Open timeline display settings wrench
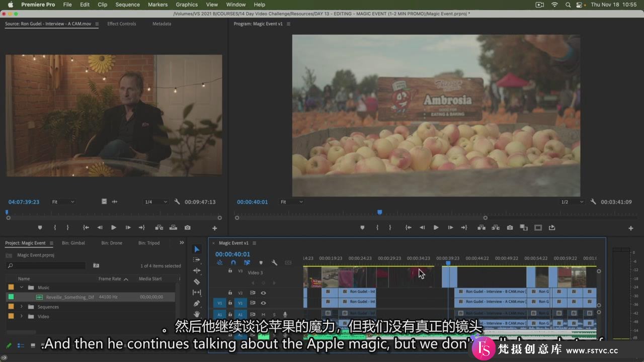Screen dimensions: 644x362 tap(274, 262)
